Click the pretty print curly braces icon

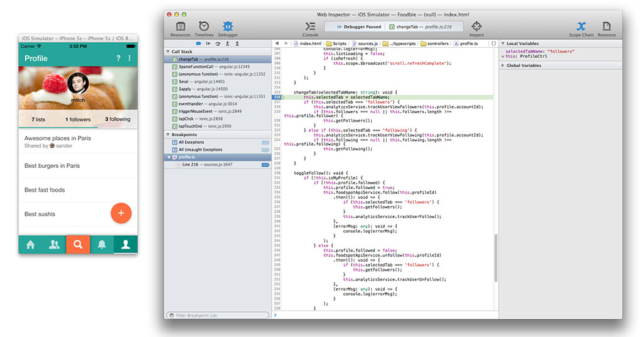coord(494,43)
